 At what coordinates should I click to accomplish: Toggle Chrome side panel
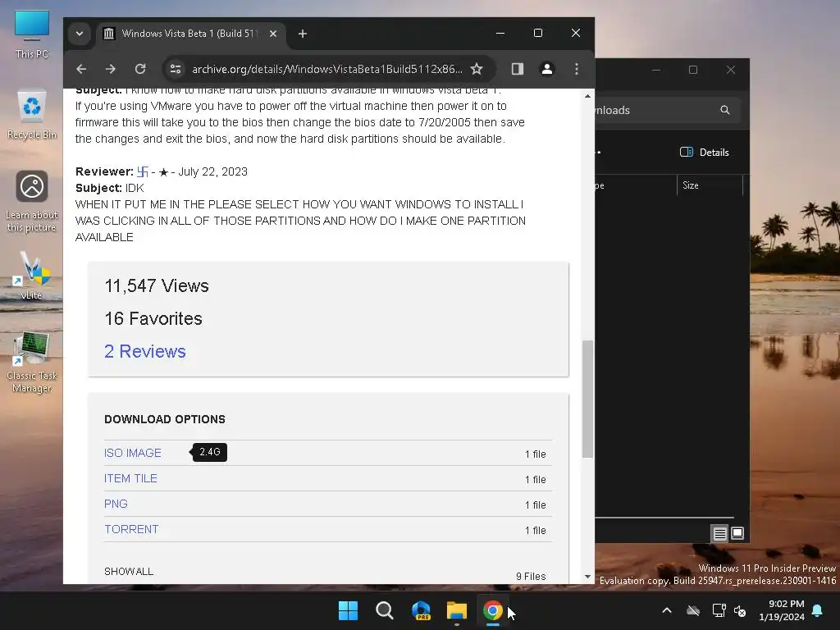(518, 69)
